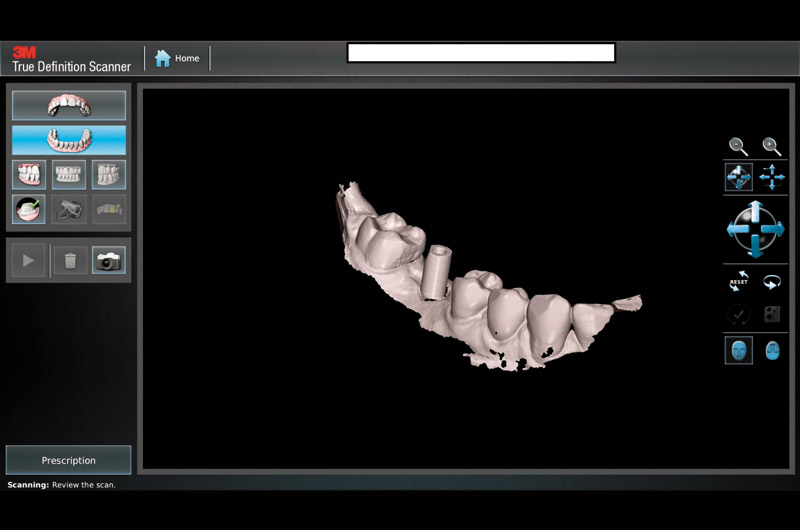The image size is (800, 530).
Task: Enable pan mode (four blue arrows)
Action: pyautogui.click(x=772, y=177)
